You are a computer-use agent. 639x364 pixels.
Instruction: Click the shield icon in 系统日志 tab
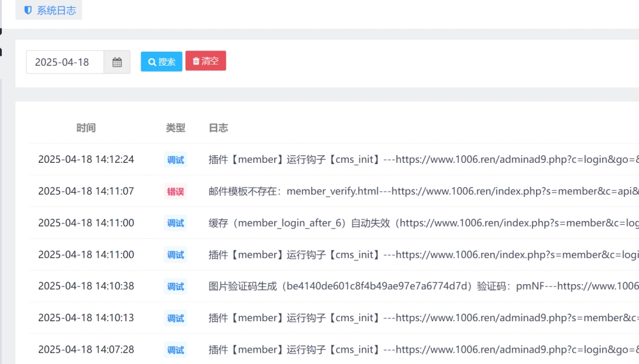(27, 10)
